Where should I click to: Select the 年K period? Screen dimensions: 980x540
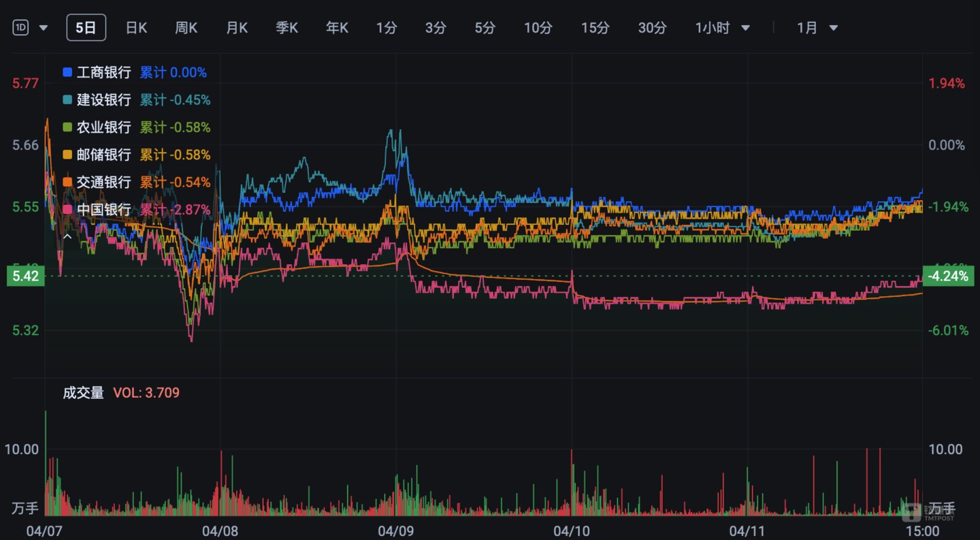pos(336,28)
